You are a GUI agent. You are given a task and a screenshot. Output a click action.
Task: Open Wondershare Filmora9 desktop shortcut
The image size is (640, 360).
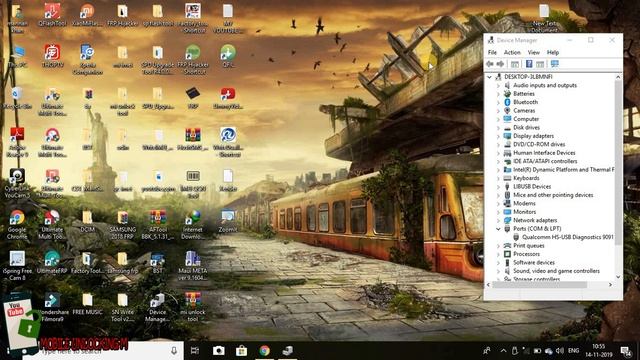click(x=52, y=307)
